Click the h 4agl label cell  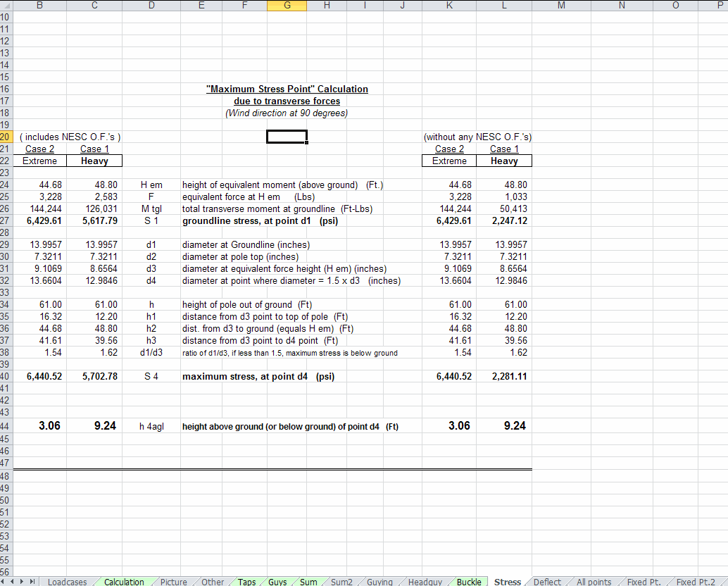[x=151, y=427]
